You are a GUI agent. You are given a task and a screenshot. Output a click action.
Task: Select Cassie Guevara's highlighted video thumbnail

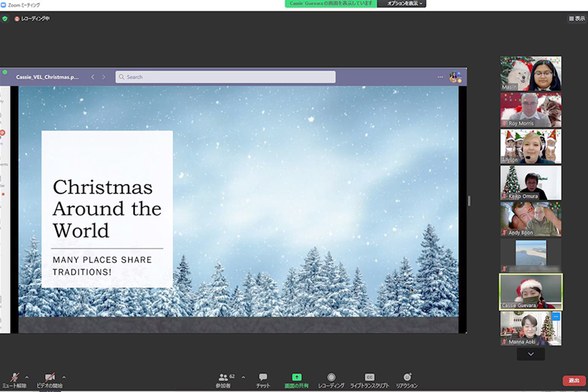[x=530, y=292]
